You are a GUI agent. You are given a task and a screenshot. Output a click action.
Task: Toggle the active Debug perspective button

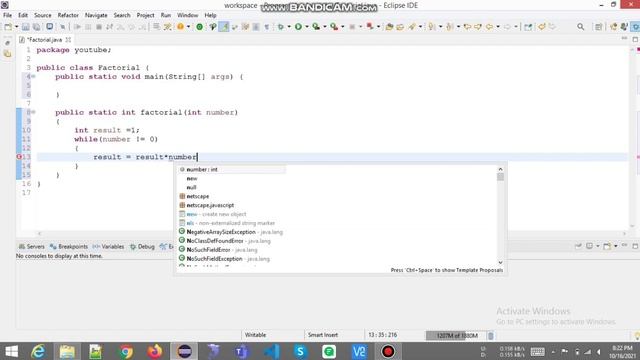tap(635, 27)
